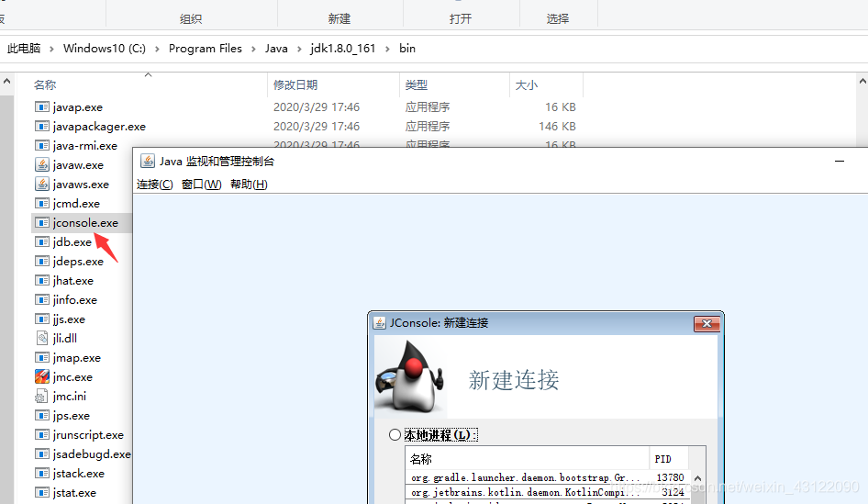Click the jdeps.exe file icon
Image resolution: width=868 pixels, height=504 pixels.
tap(41, 261)
